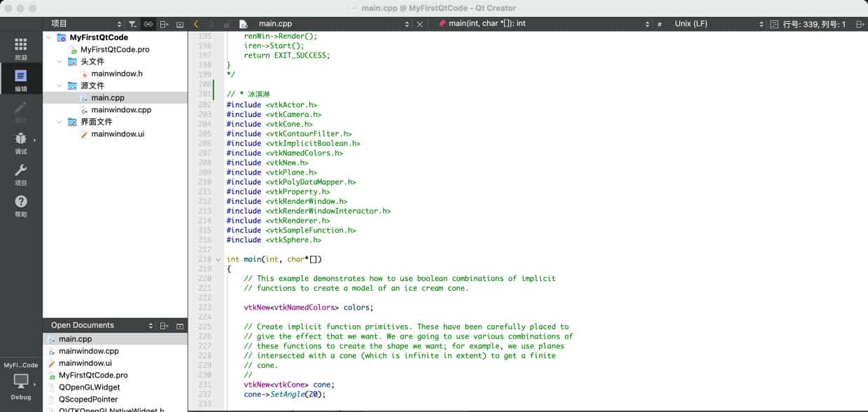Image resolution: width=868 pixels, height=412 pixels.
Task: Click the filter tree icon in project panel
Action: click(x=132, y=24)
